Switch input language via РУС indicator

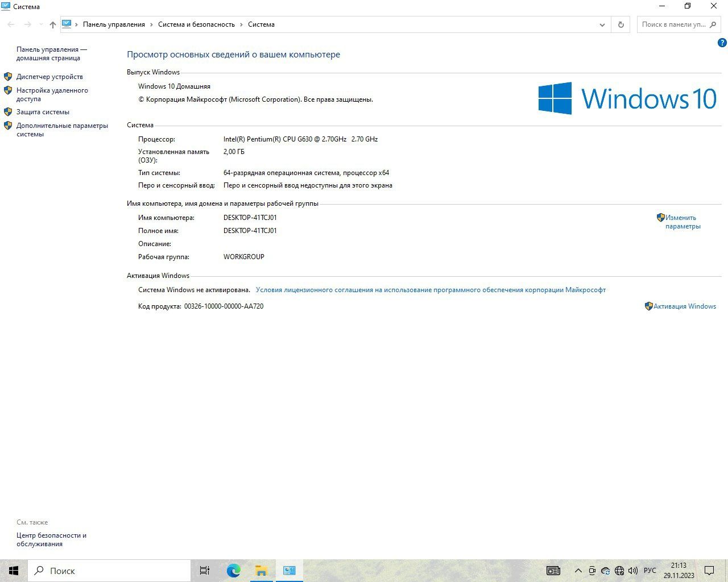pos(650,571)
